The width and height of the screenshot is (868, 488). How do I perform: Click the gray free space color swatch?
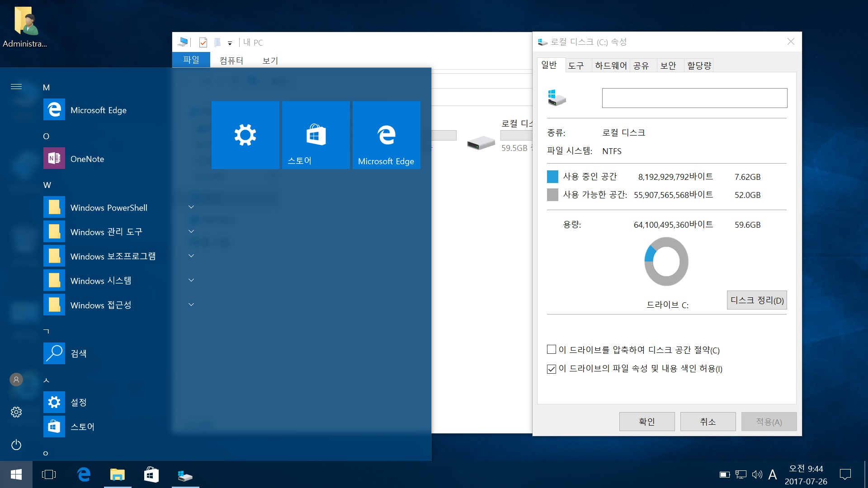(552, 195)
